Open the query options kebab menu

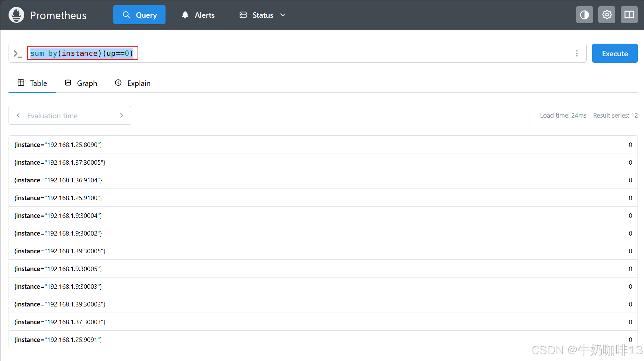pos(577,53)
